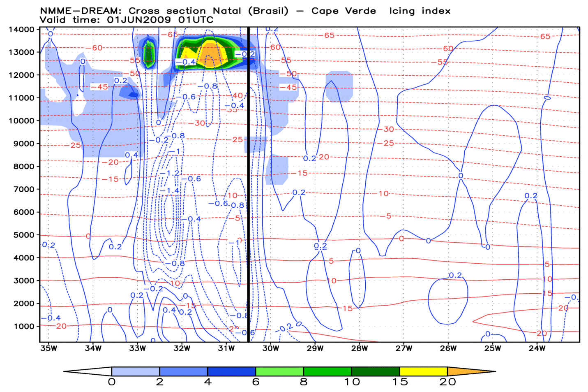Image resolution: width=588 pixels, height=392 pixels.
Task: Select the x-axis label 24W
Action: click(537, 349)
